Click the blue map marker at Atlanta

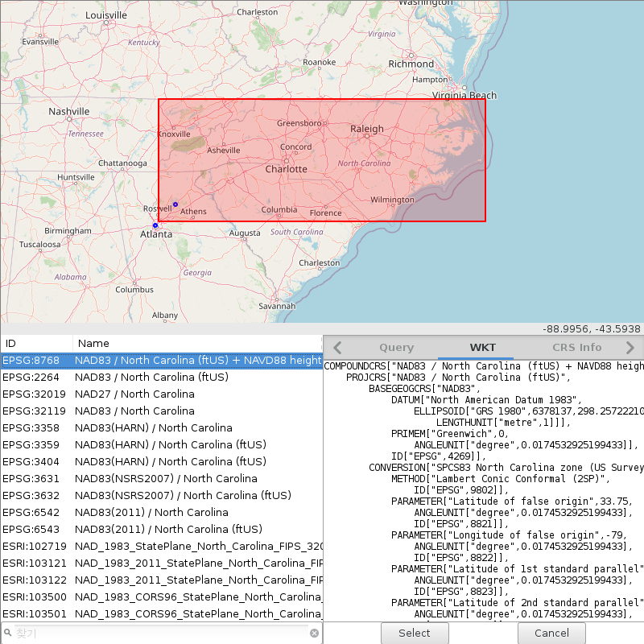tap(155, 225)
